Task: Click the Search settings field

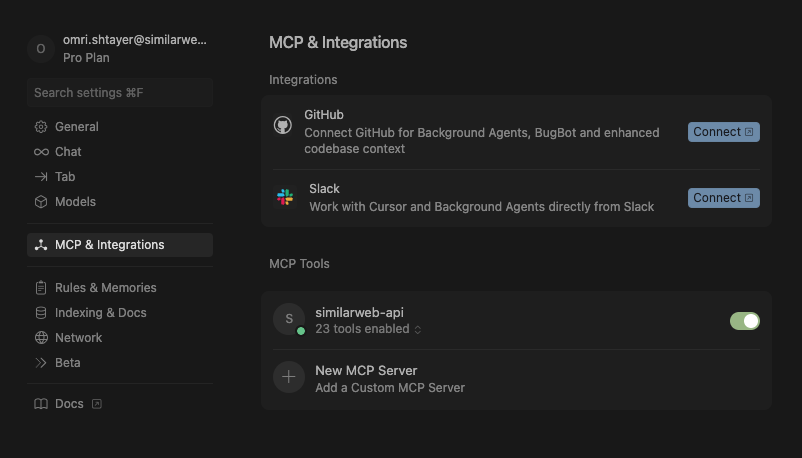Action: [x=120, y=93]
